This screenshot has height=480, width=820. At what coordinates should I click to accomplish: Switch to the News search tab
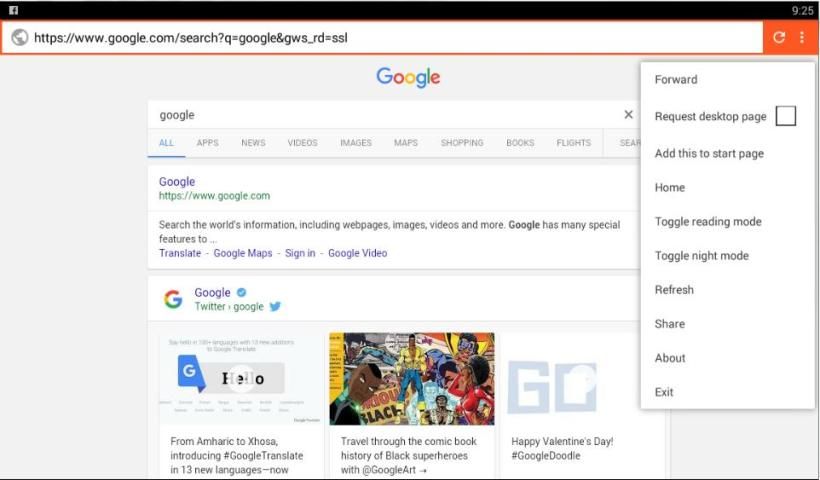pyautogui.click(x=253, y=143)
